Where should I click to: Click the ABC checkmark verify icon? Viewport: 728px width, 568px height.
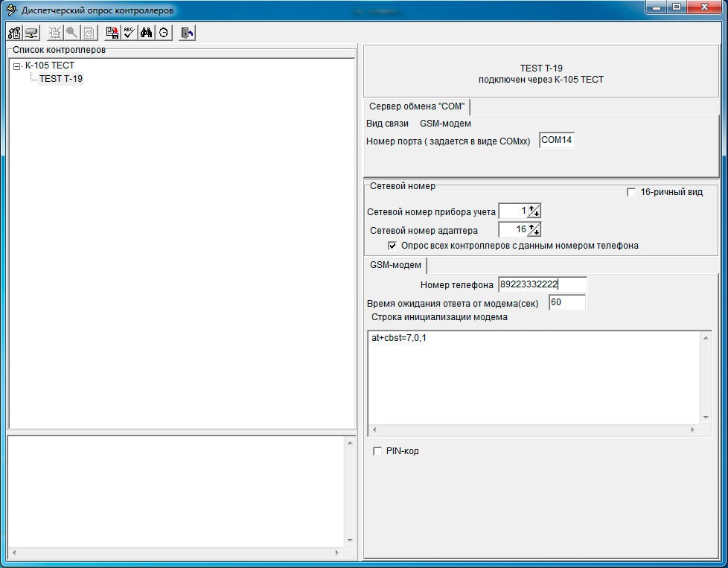129,33
